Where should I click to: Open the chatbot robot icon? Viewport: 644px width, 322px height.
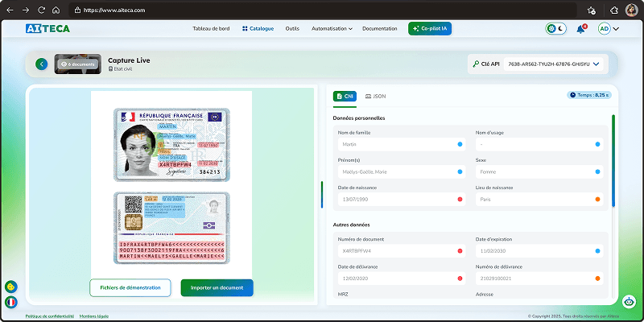[629, 301]
